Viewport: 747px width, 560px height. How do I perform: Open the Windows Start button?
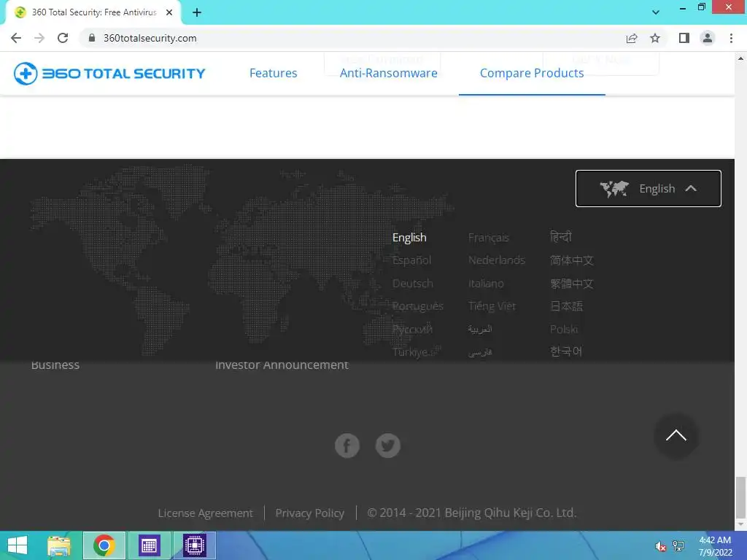point(18,545)
